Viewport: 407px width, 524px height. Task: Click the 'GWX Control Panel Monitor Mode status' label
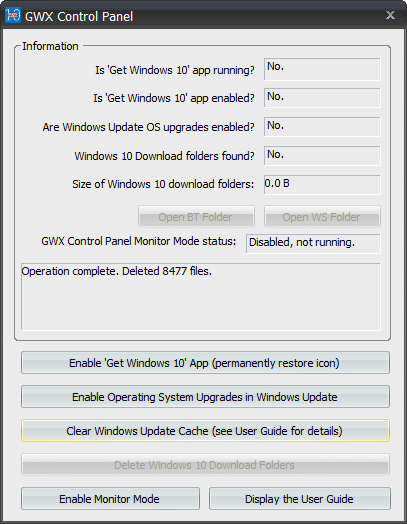(139, 241)
